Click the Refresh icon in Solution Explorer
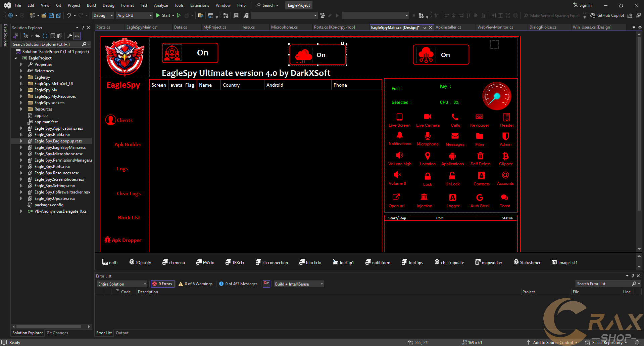The width and height of the screenshot is (644, 346). point(45,36)
